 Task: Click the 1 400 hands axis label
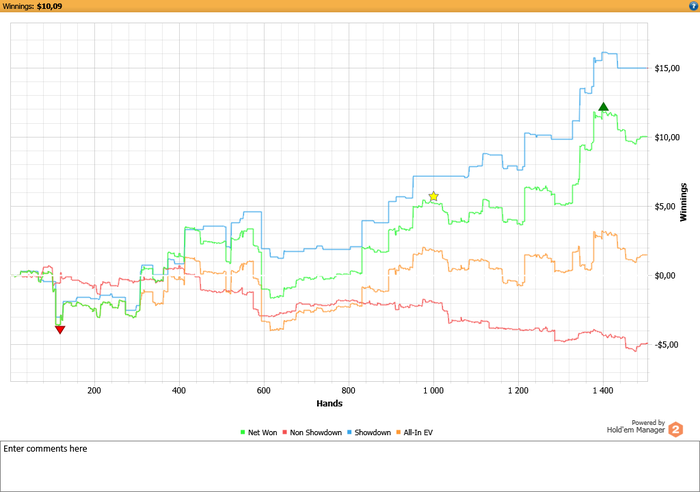click(x=603, y=391)
